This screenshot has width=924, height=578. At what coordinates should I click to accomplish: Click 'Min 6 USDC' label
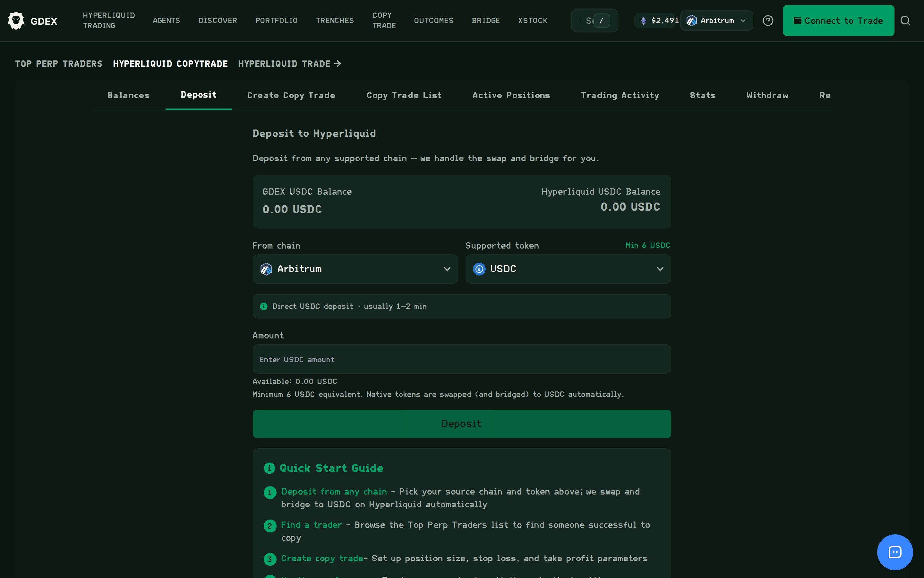point(647,245)
